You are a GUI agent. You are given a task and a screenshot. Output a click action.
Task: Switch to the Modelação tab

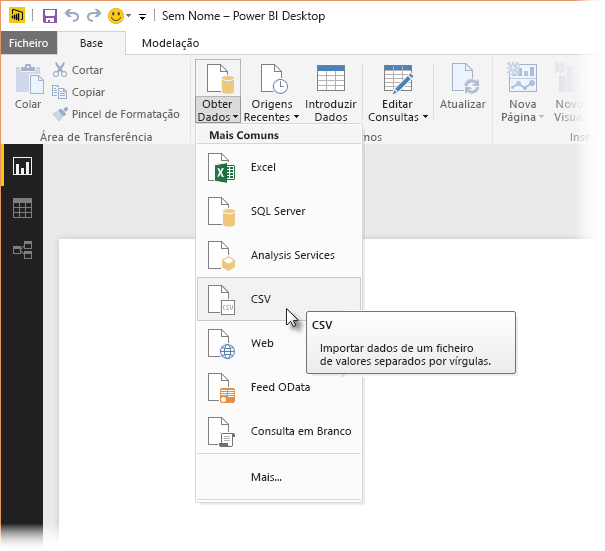coord(170,43)
